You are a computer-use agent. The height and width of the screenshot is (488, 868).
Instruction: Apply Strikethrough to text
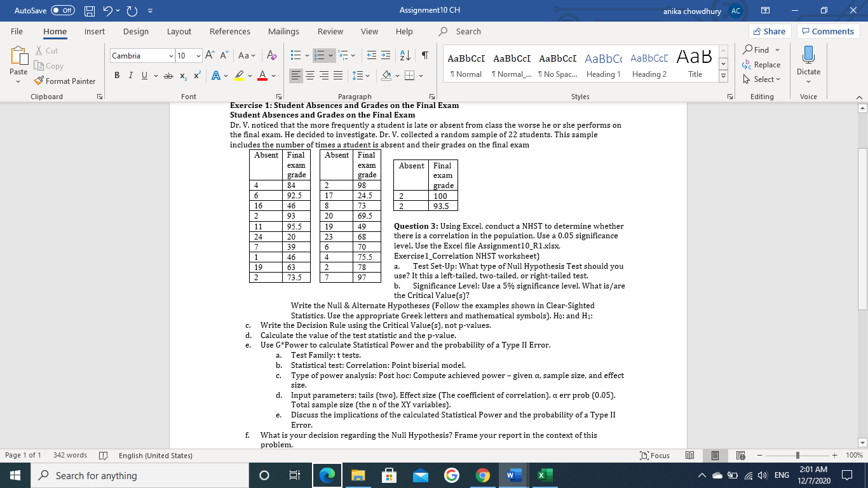pos(168,75)
